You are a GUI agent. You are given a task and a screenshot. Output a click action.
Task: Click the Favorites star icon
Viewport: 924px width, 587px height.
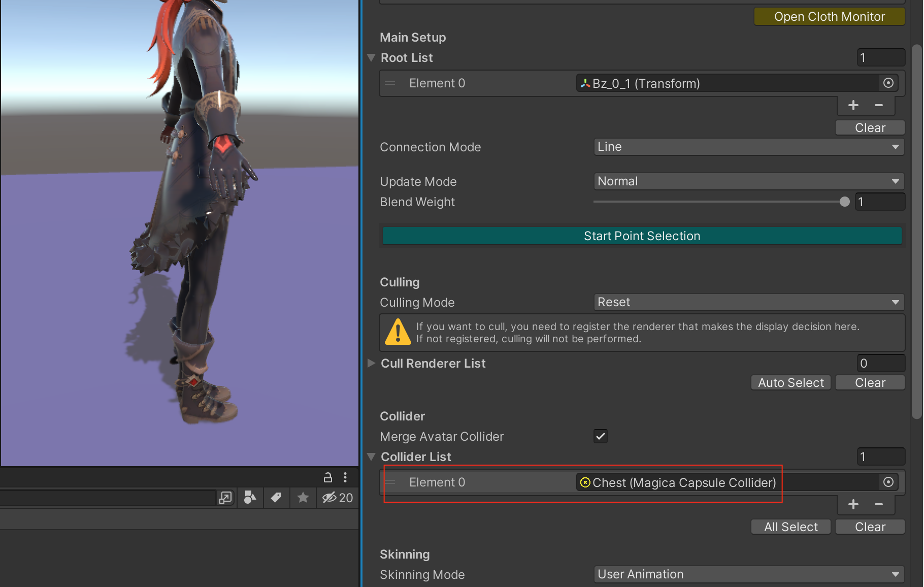[303, 498]
